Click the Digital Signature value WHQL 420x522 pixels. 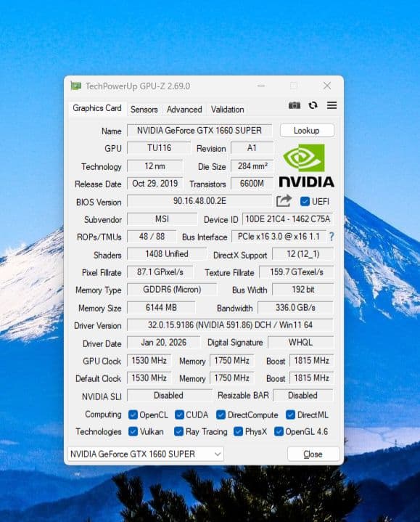tap(300, 343)
